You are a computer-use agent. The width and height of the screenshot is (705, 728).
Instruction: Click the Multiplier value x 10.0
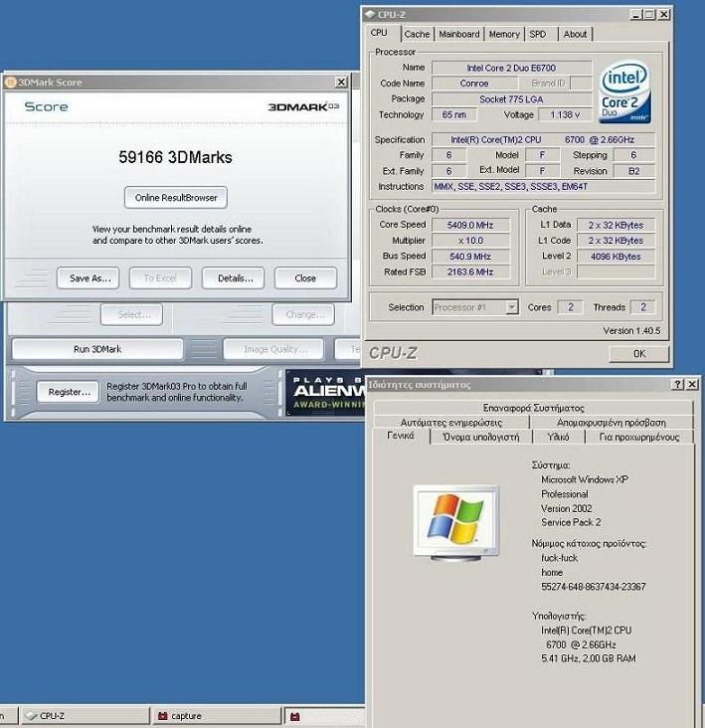coord(470,241)
